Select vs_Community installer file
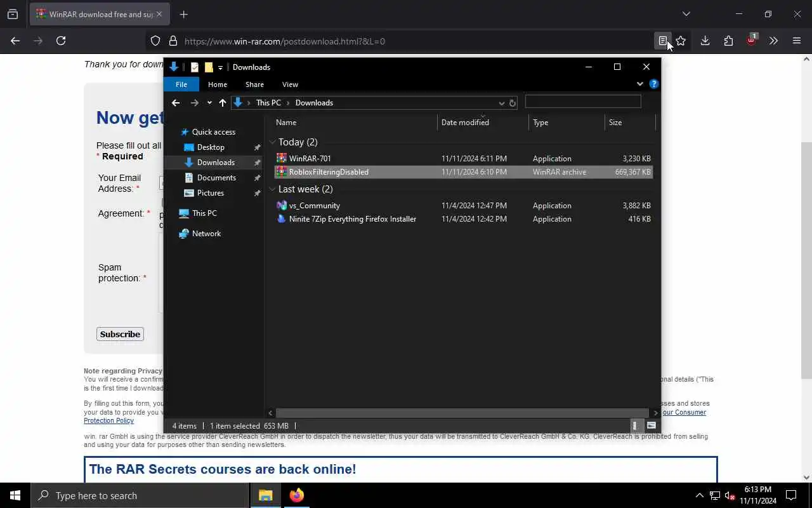This screenshot has width=812, height=508. (x=463, y=206)
